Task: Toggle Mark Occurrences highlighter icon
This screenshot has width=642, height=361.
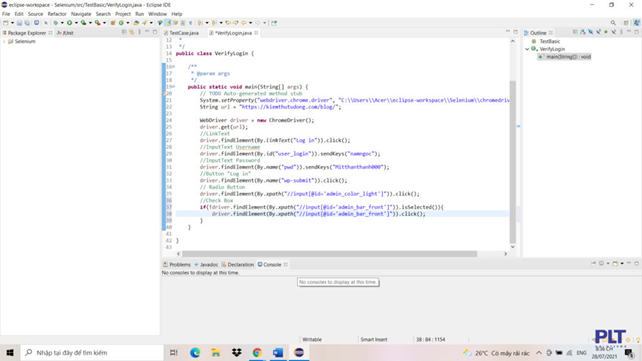Action: point(167,23)
